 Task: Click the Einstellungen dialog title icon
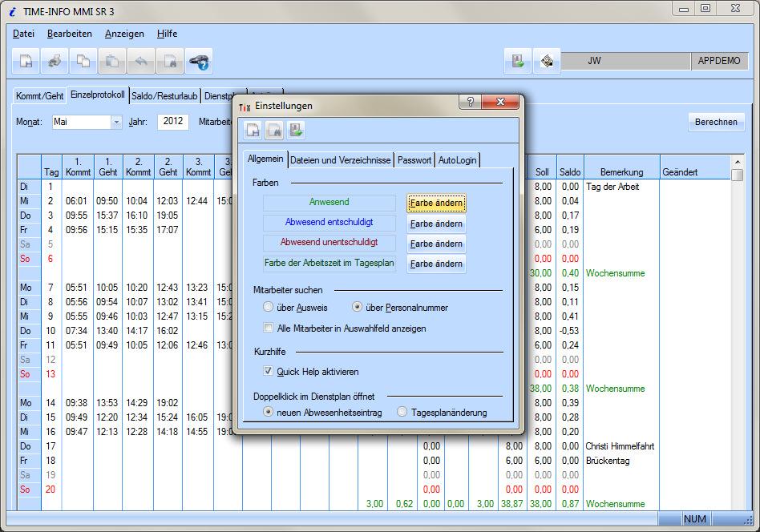[x=245, y=107]
